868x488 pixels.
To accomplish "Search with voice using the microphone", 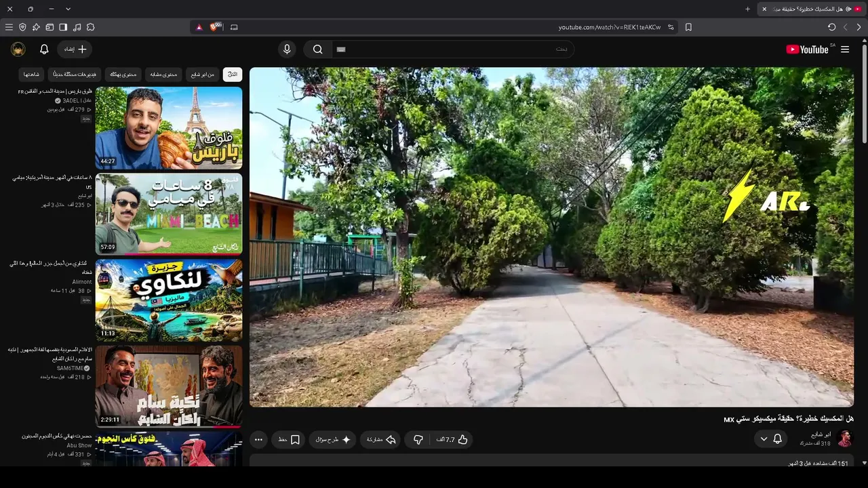I will point(287,49).
